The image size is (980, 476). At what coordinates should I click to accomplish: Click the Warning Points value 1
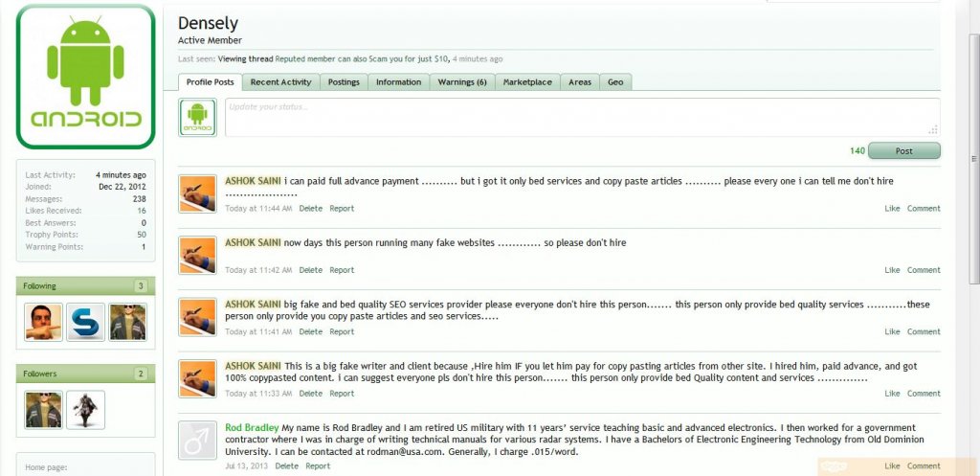pyautogui.click(x=144, y=247)
